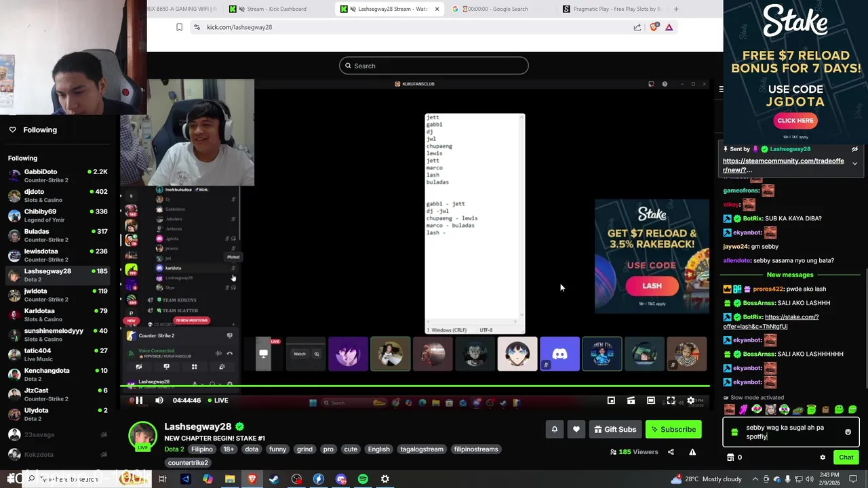868x488 pixels.
Task: Share the stream via share icon
Action: click(672, 452)
